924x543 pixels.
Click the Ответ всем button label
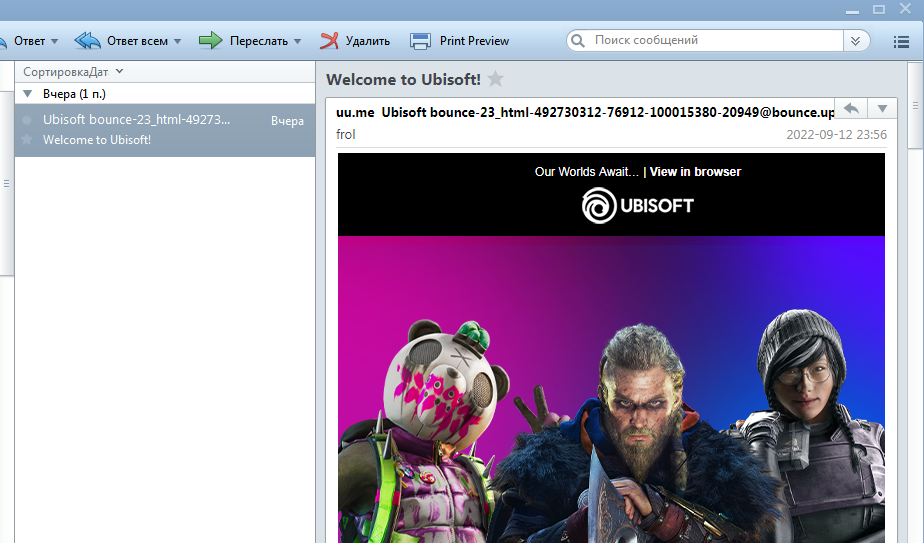(x=137, y=41)
